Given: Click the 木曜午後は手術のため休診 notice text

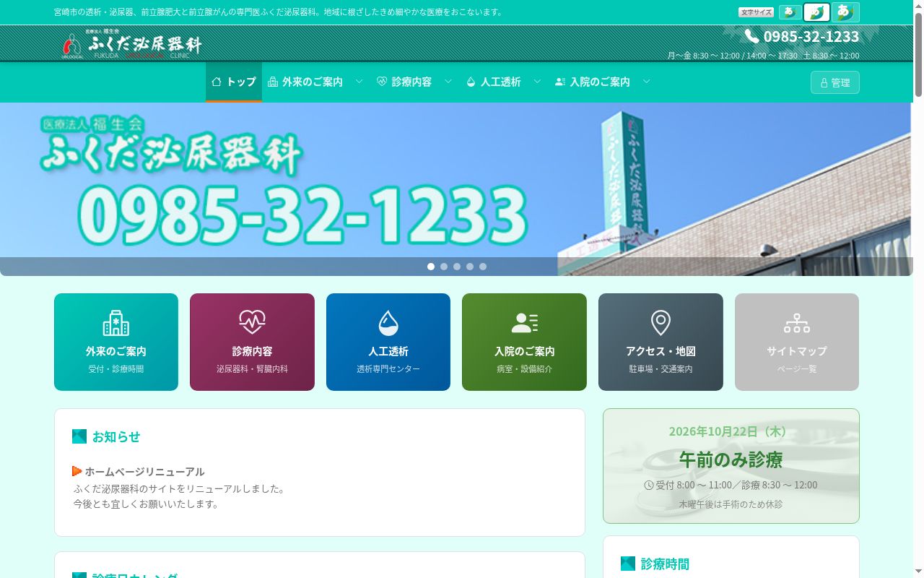Looking at the screenshot, I should click(x=731, y=504).
